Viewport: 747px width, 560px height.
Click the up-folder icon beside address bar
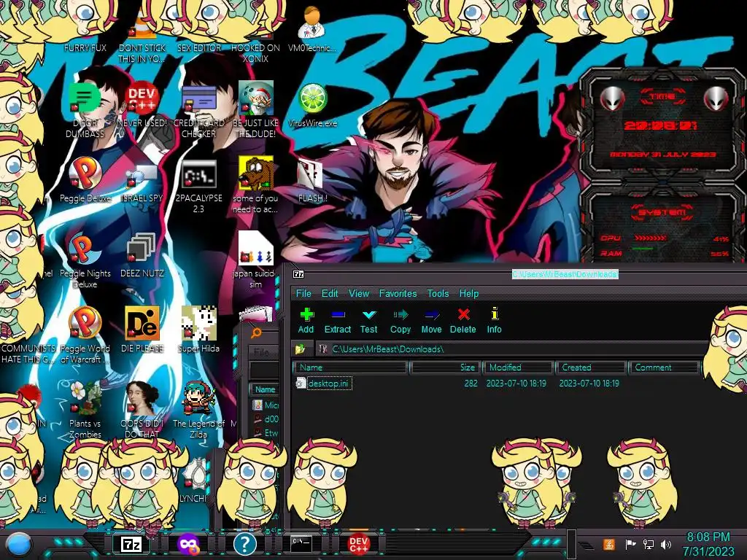[300, 349]
